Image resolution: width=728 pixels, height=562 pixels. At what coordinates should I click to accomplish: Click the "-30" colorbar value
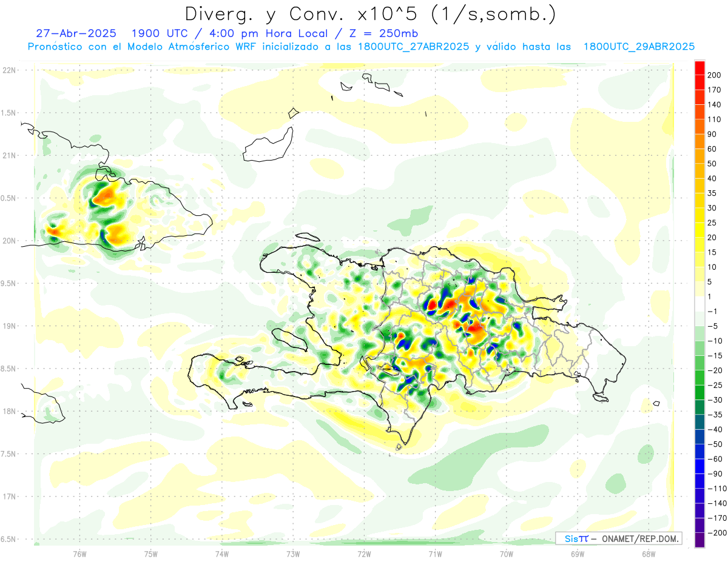pyautogui.click(x=715, y=400)
